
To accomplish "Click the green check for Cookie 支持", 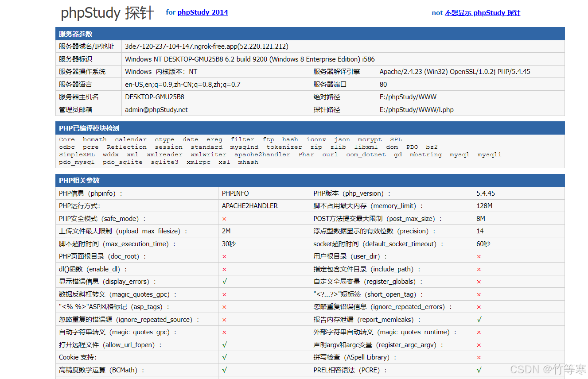I will [225, 357].
